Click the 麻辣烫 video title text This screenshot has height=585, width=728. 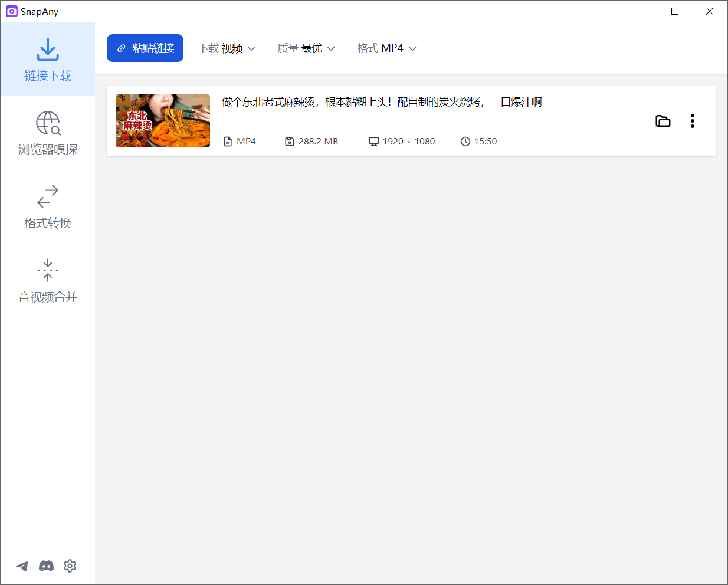click(381, 102)
